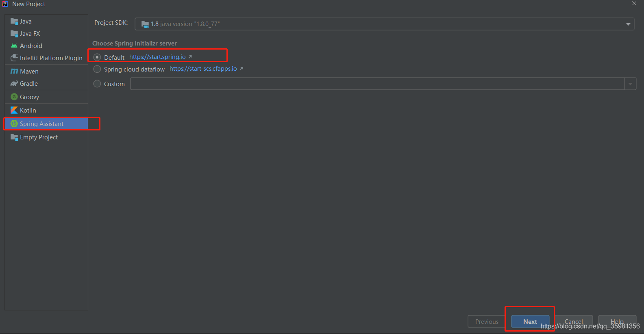Viewport: 644px width, 334px height.
Task: Click the Maven 'm' icon
Action: click(14, 72)
